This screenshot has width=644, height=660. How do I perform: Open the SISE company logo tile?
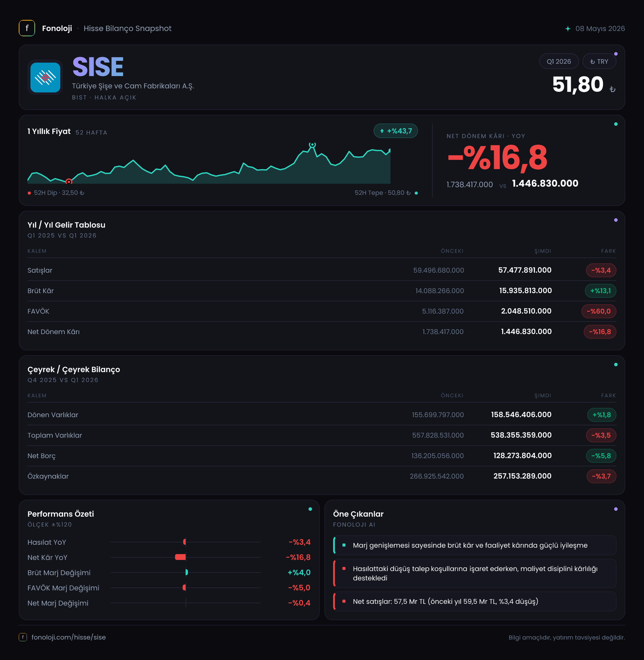[45, 78]
